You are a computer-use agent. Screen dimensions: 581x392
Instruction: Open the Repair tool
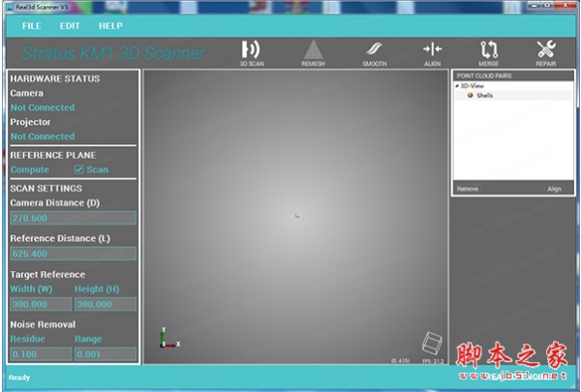pos(546,53)
